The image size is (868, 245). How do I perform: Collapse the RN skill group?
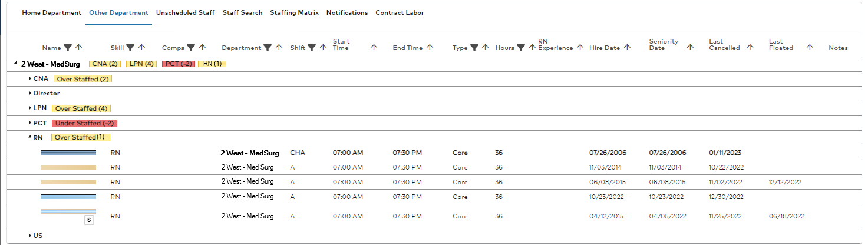30,138
